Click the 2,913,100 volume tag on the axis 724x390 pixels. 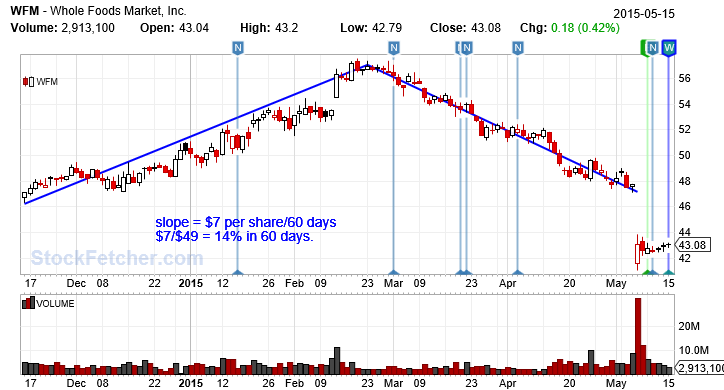coord(699,368)
